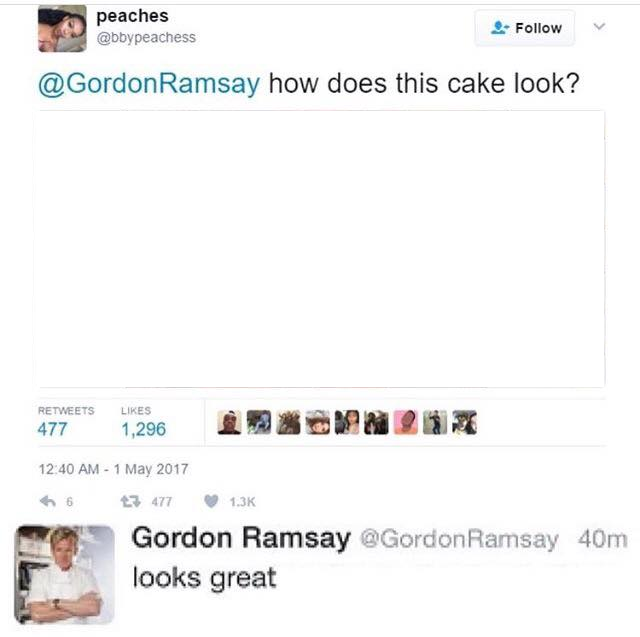Open the 12:40 AM - 1 May 2017 timestamp
Viewport: 640px width, 637px height.
(x=113, y=469)
